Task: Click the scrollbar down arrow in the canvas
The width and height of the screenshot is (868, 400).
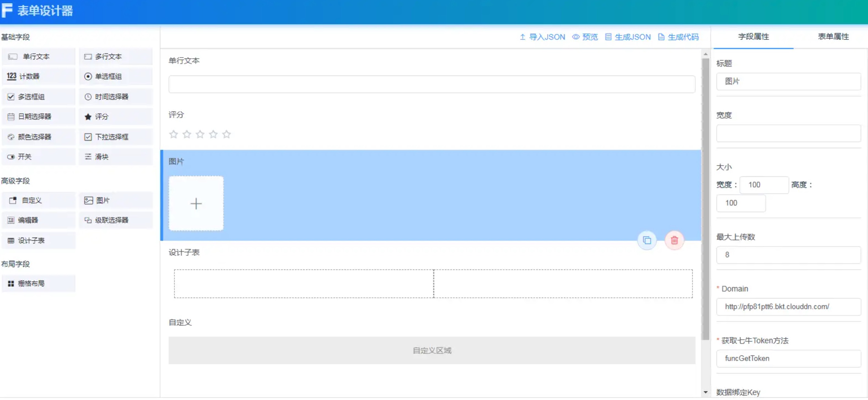Action: point(705,392)
